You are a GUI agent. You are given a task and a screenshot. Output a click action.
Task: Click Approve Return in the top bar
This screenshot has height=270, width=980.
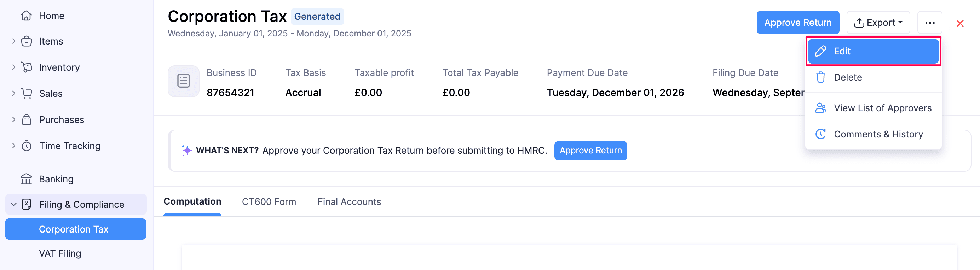point(798,22)
